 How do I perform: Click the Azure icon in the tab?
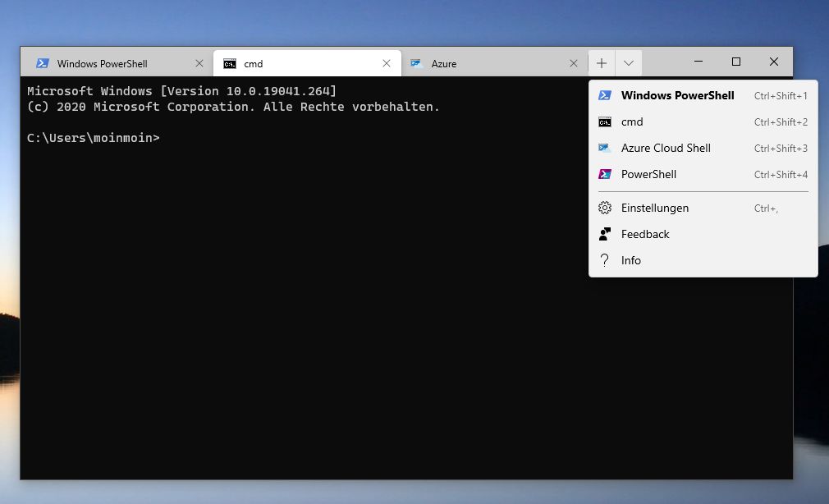pyautogui.click(x=417, y=63)
